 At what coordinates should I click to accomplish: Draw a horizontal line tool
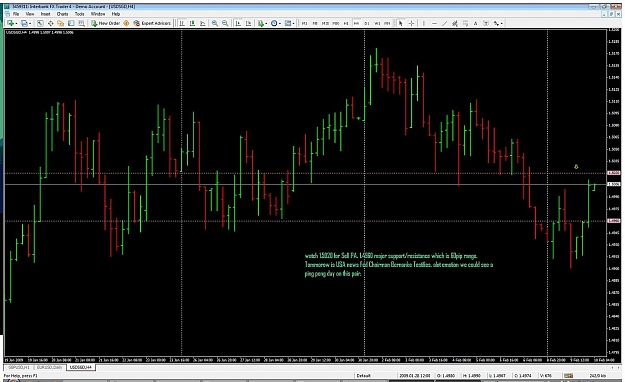tap(434, 24)
